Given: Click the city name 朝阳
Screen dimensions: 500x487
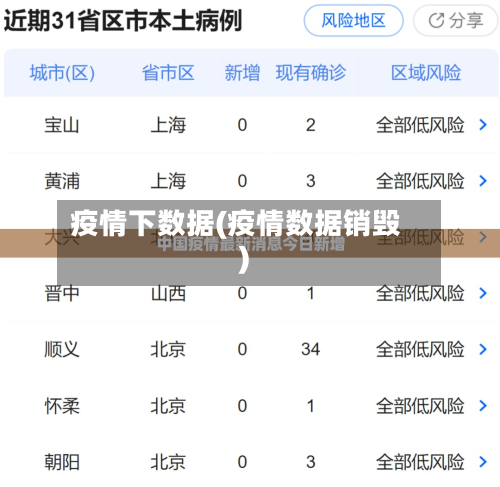Looking at the screenshot, I should 62,462.
